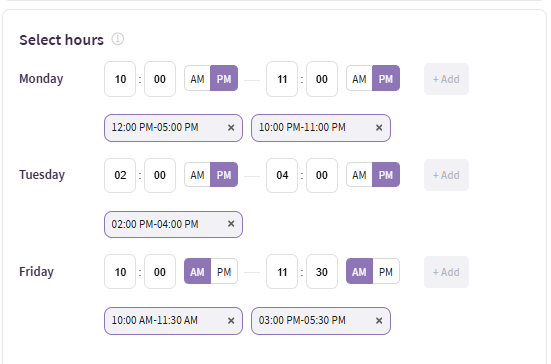This screenshot has height=364, width=551.
Task: Select Friday end minutes field showing 30
Action: tap(322, 272)
